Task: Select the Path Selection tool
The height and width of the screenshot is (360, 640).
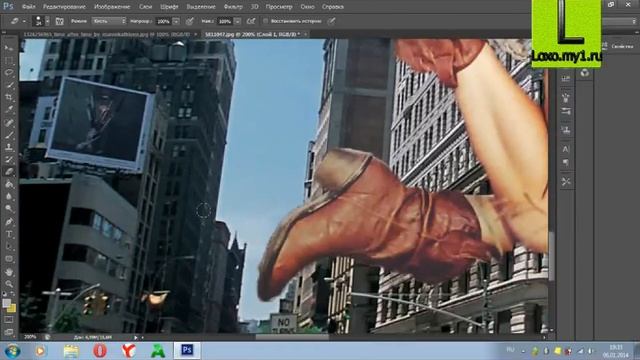Action: click(x=9, y=247)
